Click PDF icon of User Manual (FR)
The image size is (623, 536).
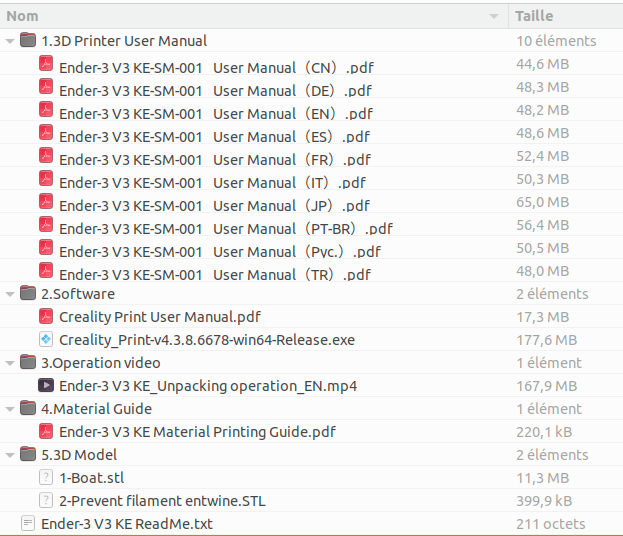coord(46,155)
